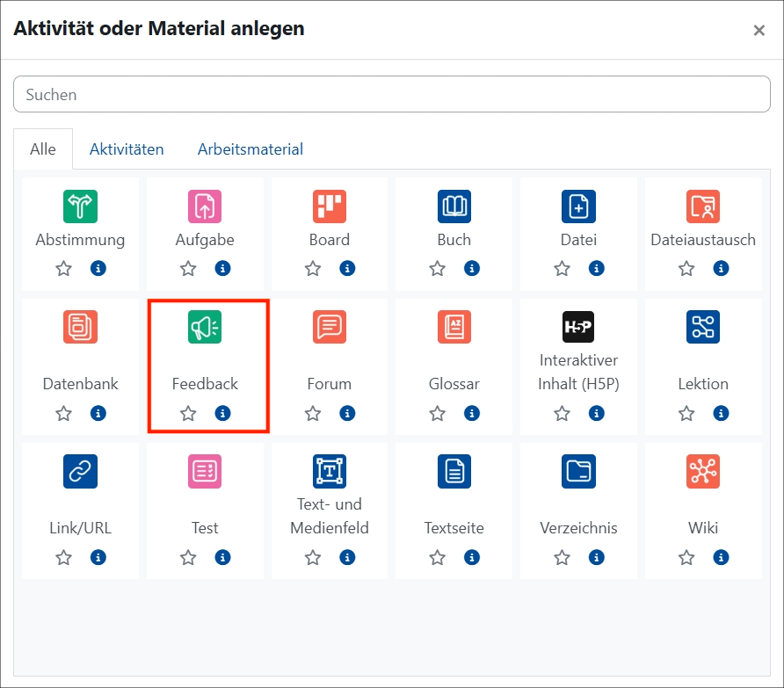Image resolution: width=784 pixels, height=688 pixels.
Task: Select the Test activity icon
Action: tap(205, 471)
